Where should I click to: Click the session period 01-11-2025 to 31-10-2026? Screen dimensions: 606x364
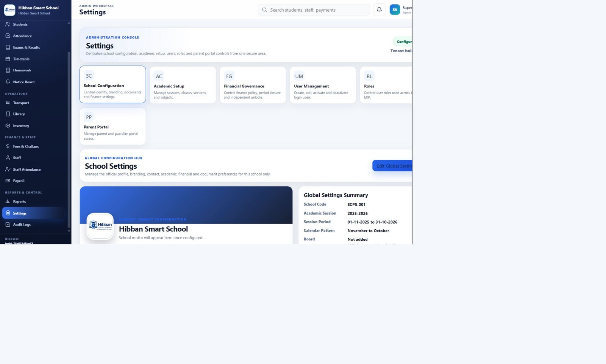[372, 222]
